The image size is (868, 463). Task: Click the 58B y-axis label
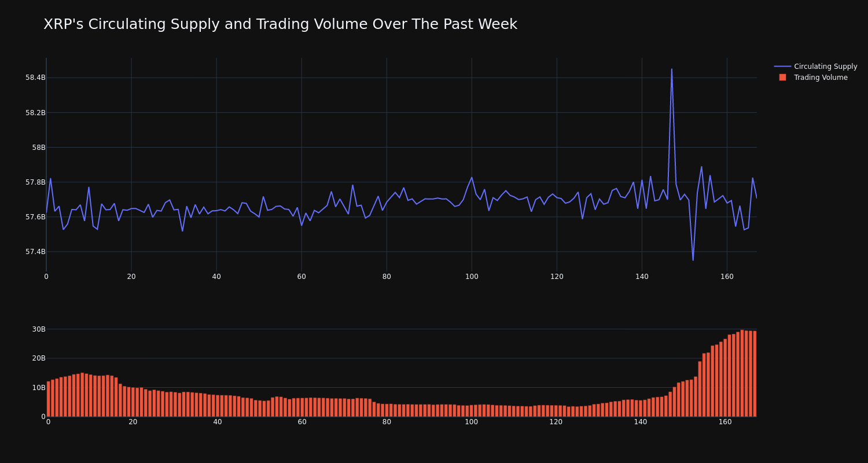(39, 147)
